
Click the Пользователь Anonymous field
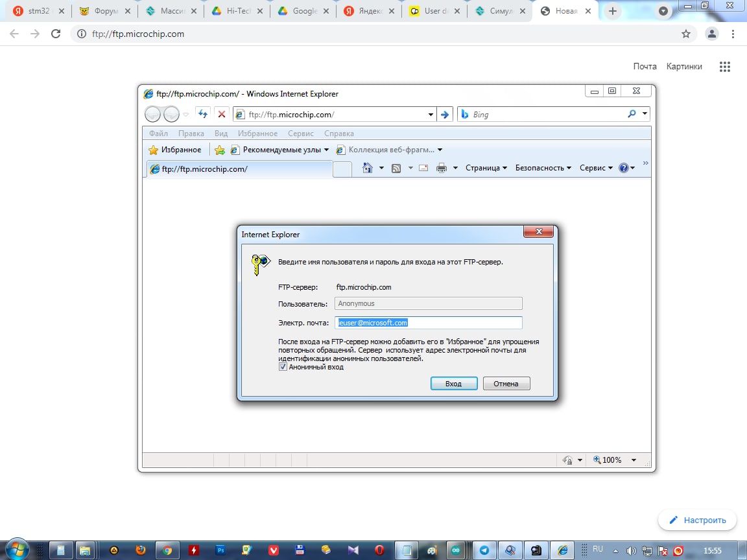(428, 303)
